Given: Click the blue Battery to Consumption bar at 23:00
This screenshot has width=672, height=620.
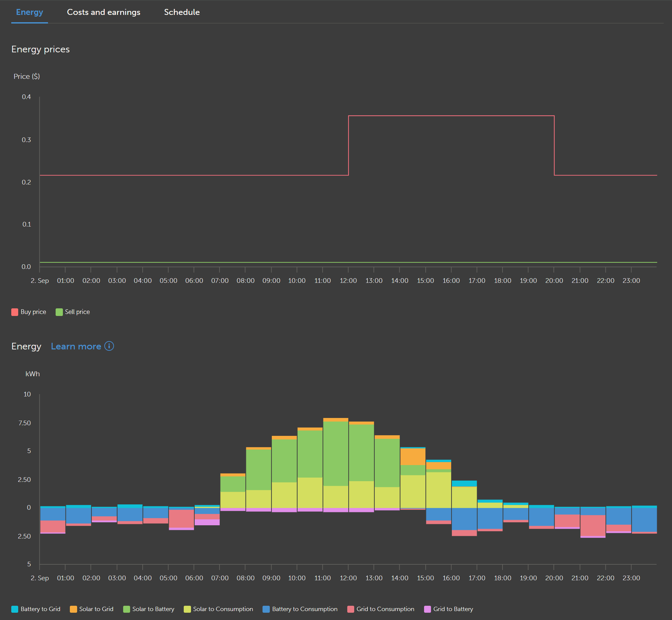Looking at the screenshot, I should tap(644, 520).
